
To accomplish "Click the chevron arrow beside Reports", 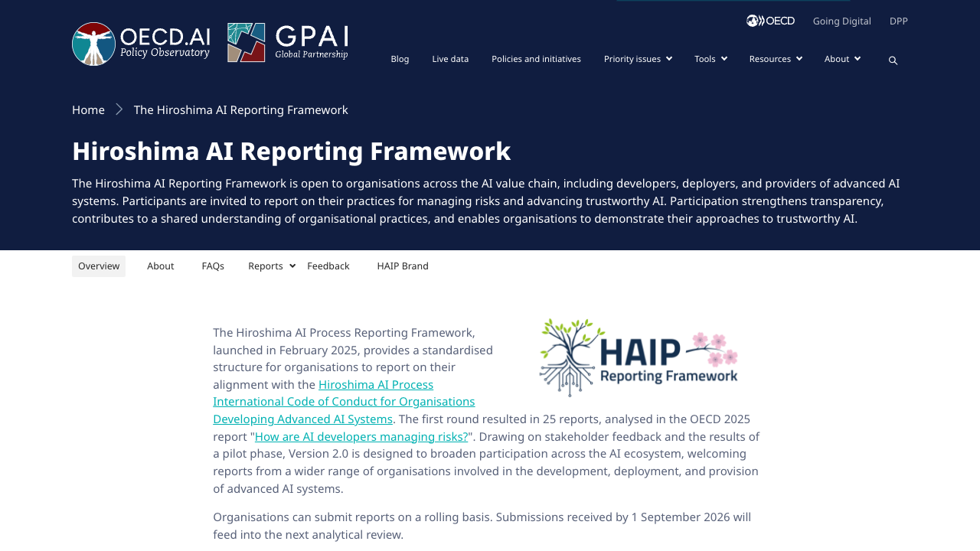I will point(292,266).
